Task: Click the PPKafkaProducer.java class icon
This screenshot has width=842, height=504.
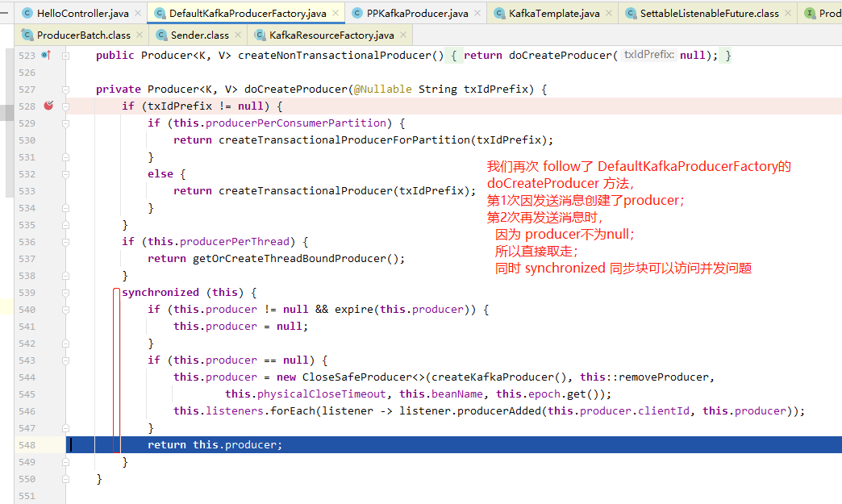Action: point(357,14)
